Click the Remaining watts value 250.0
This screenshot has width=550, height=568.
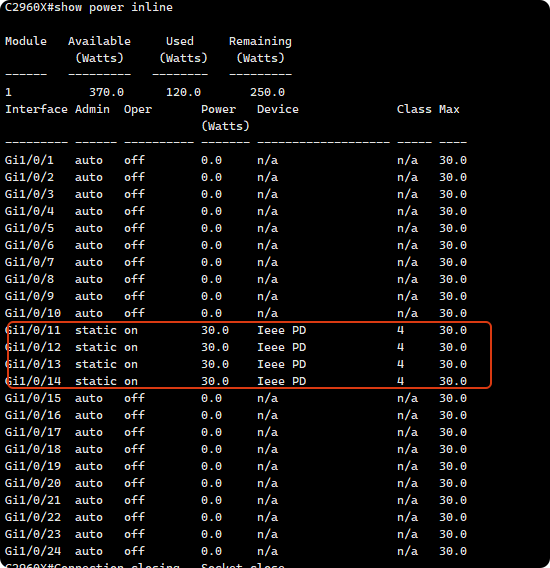267,92
